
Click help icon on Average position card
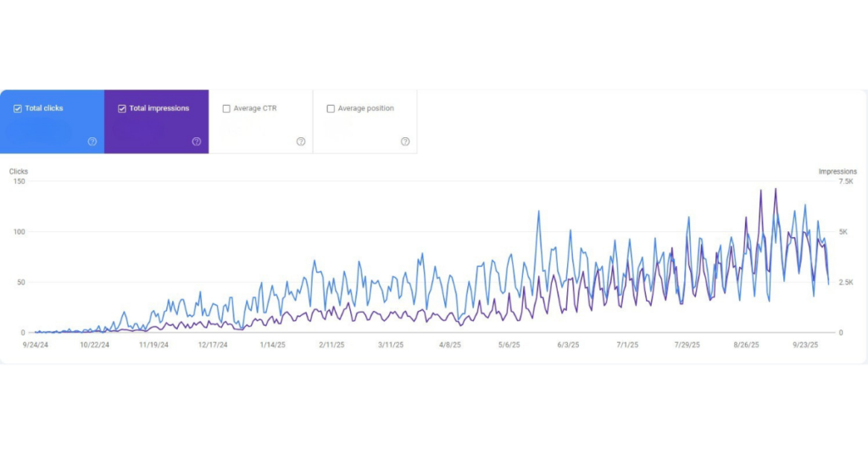coord(405,141)
